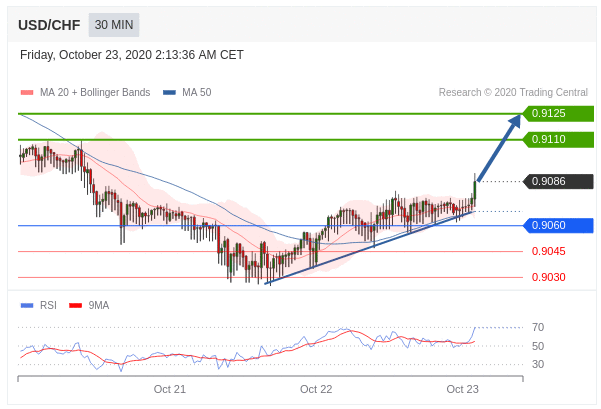Click the latest green candlestick near 0.9086
The width and height of the screenshot is (601, 409).
pyautogui.click(x=475, y=190)
